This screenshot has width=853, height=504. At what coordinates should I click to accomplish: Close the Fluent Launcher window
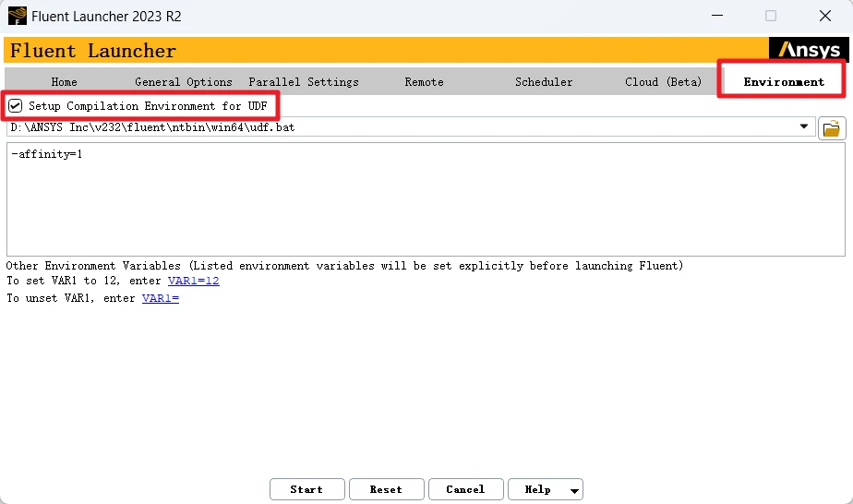(x=825, y=16)
